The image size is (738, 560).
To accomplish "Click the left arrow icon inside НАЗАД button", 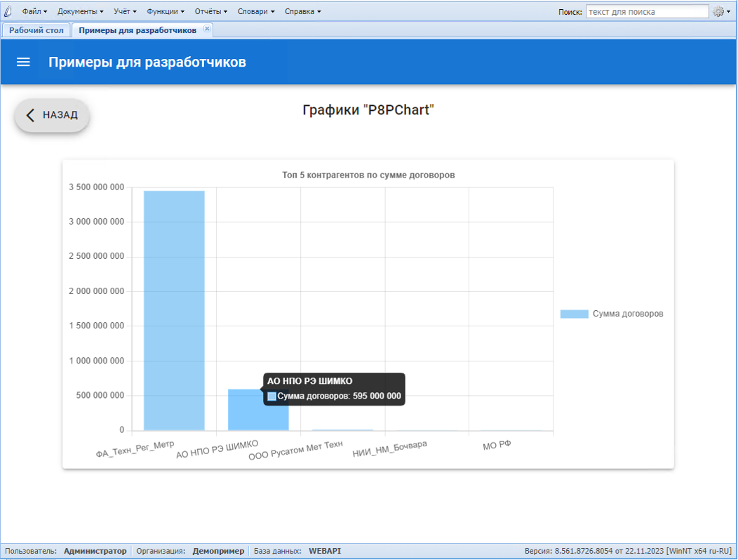I will point(31,115).
